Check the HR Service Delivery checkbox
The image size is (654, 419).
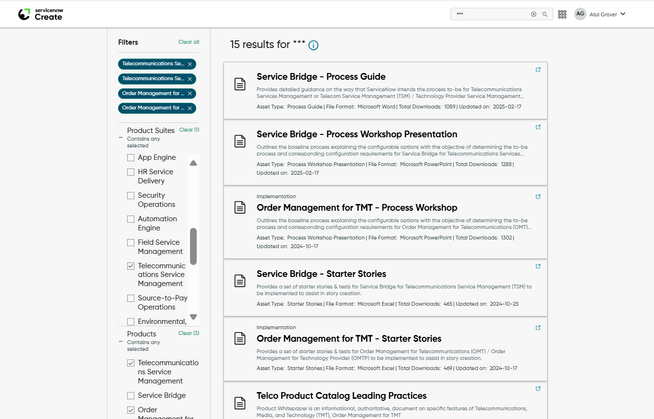pos(131,172)
